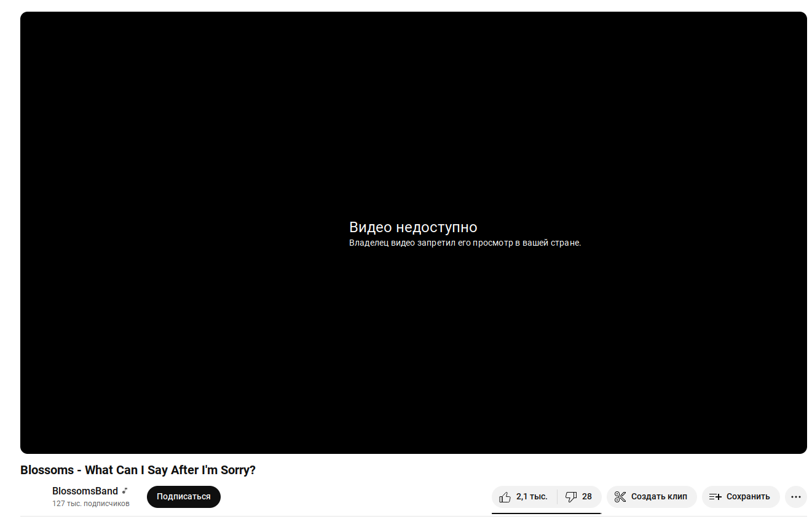Image resolution: width=812 pixels, height=519 pixels.
Task: Click the 'Видео недоступно' heading
Action: point(413,227)
